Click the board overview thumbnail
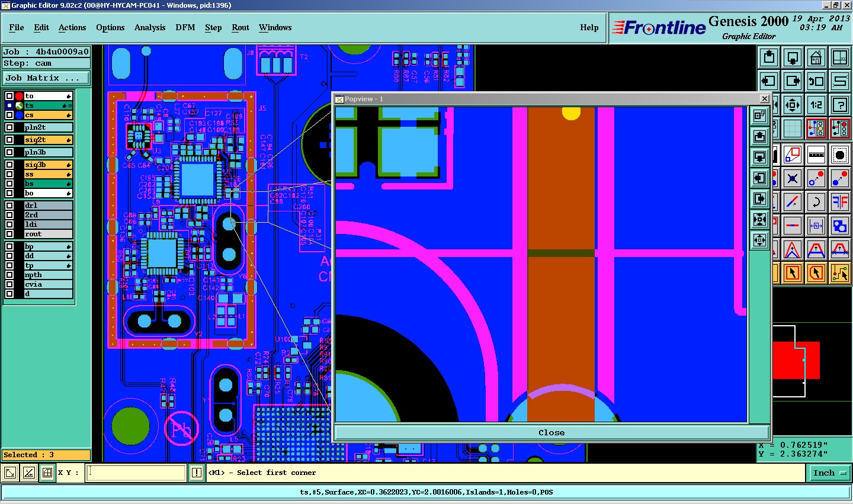Image resolution: width=853 pixels, height=504 pixels. (x=812, y=361)
